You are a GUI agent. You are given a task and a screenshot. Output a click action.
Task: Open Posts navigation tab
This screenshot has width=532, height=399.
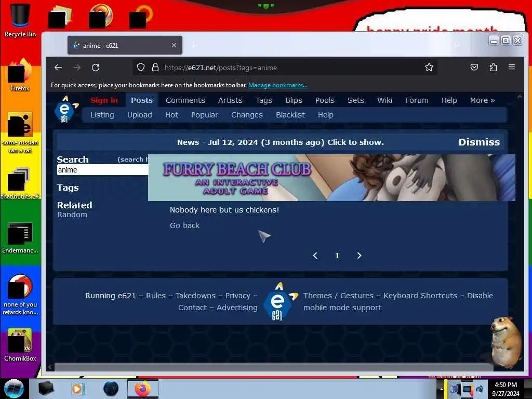coord(142,100)
